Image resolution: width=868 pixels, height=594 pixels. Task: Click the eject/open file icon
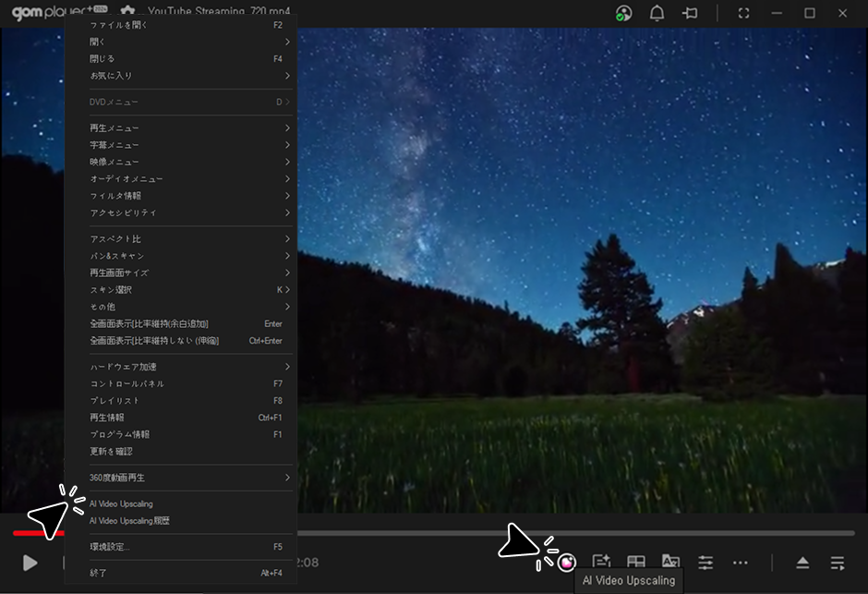[x=802, y=563]
